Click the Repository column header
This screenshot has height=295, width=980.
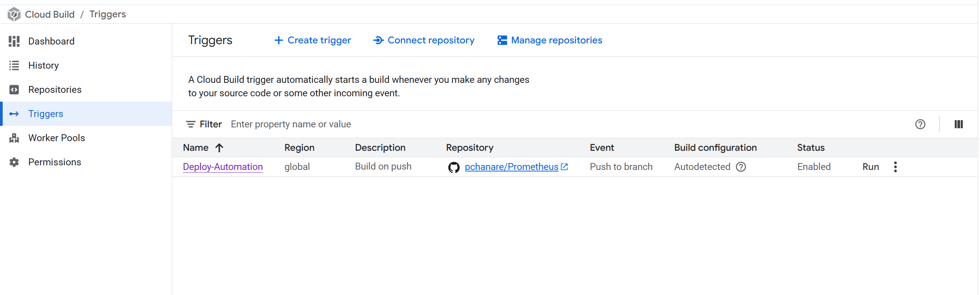(x=469, y=148)
